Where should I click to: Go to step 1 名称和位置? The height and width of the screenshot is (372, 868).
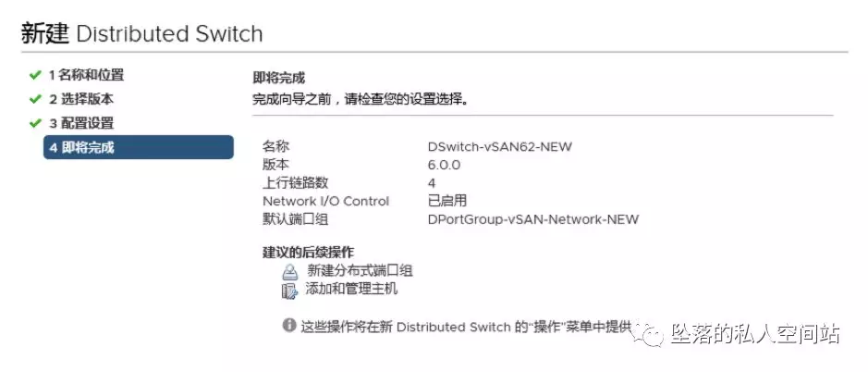[x=86, y=75]
